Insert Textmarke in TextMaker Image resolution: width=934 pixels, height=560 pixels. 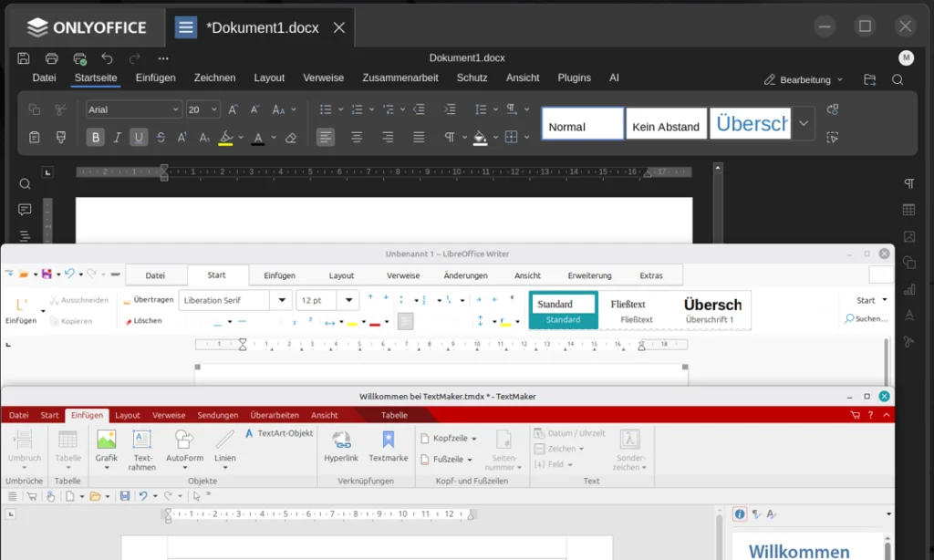coord(389,446)
